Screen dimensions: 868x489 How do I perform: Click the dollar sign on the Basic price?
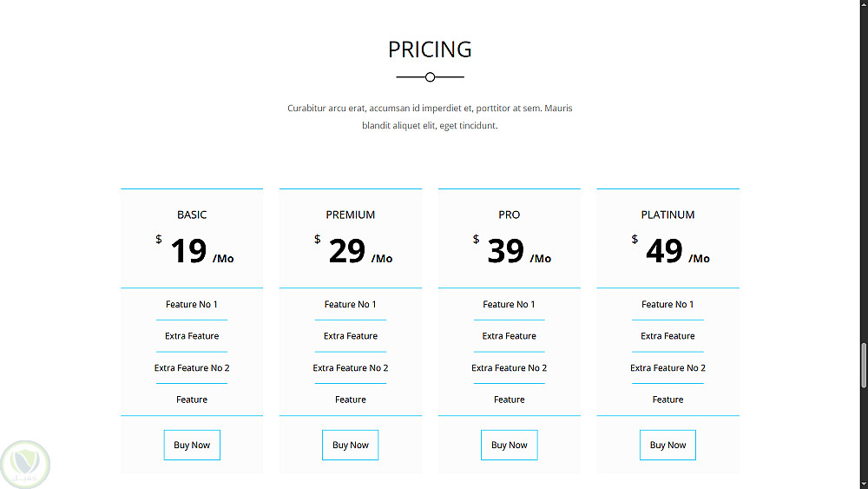tap(159, 239)
